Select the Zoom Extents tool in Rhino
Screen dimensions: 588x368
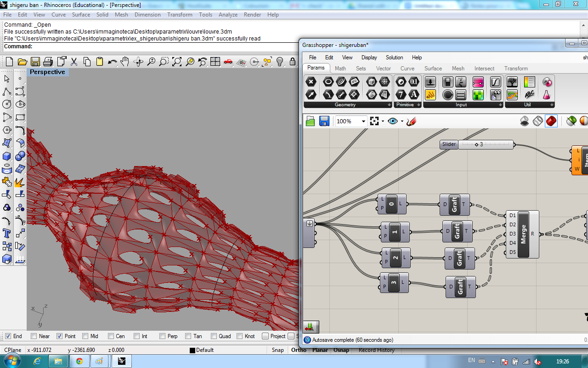(177, 62)
